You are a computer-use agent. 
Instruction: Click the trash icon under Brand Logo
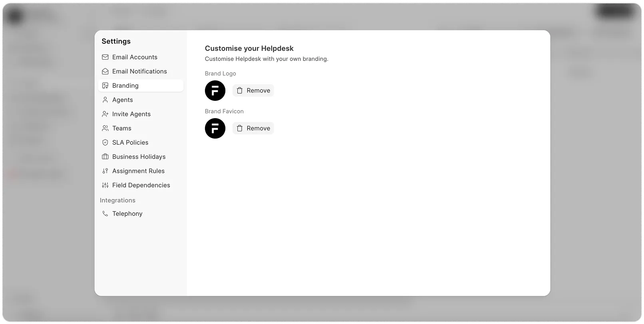tap(240, 91)
